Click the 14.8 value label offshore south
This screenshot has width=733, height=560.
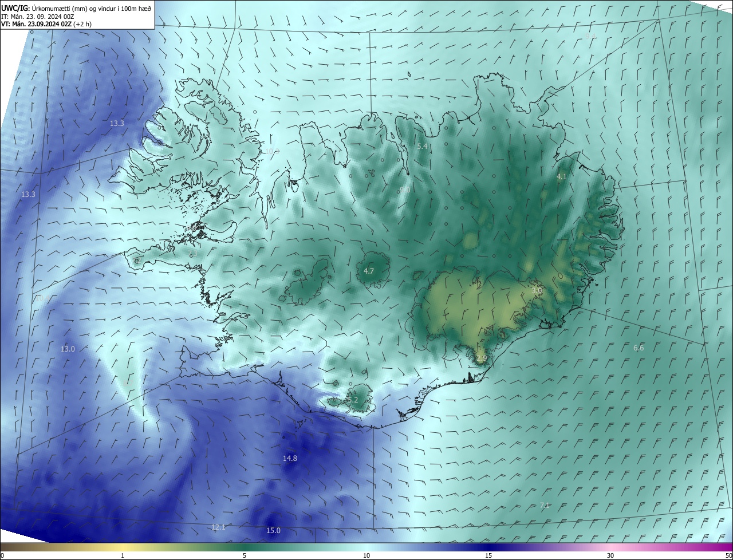point(290,458)
